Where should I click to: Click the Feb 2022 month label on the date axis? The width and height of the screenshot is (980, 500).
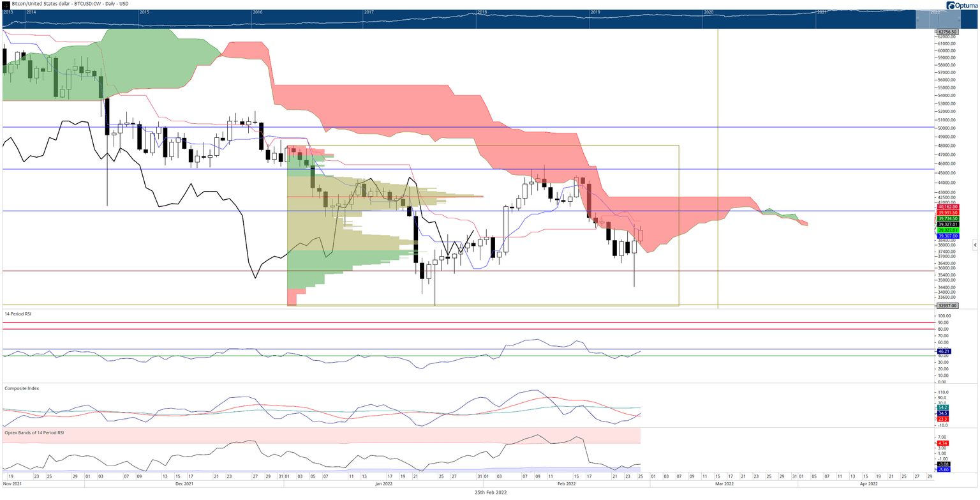coord(567,483)
